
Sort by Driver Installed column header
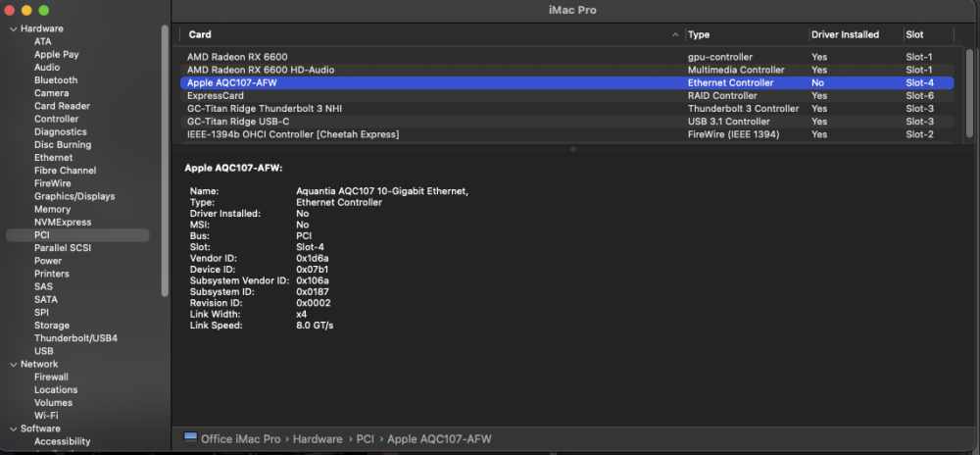point(845,35)
